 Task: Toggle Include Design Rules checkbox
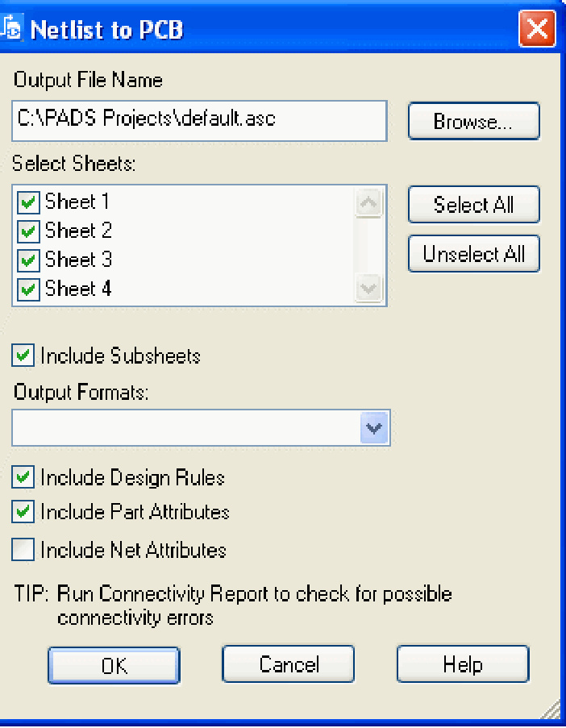point(24,477)
